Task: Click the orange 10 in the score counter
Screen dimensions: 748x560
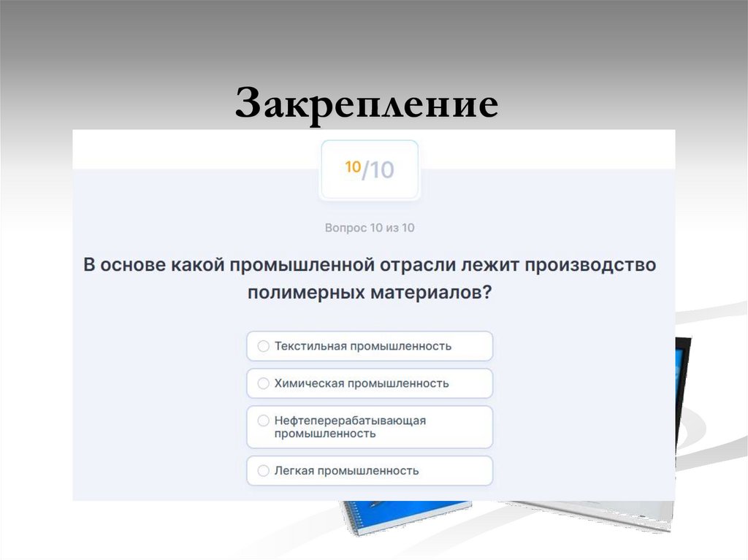Action: click(354, 167)
